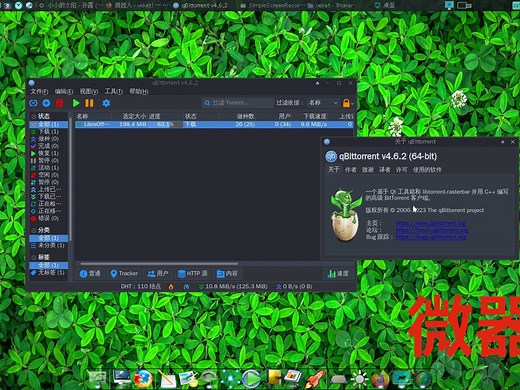Click the add torrent link chain icon
This screenshot has width=520, height=390.
33,103
